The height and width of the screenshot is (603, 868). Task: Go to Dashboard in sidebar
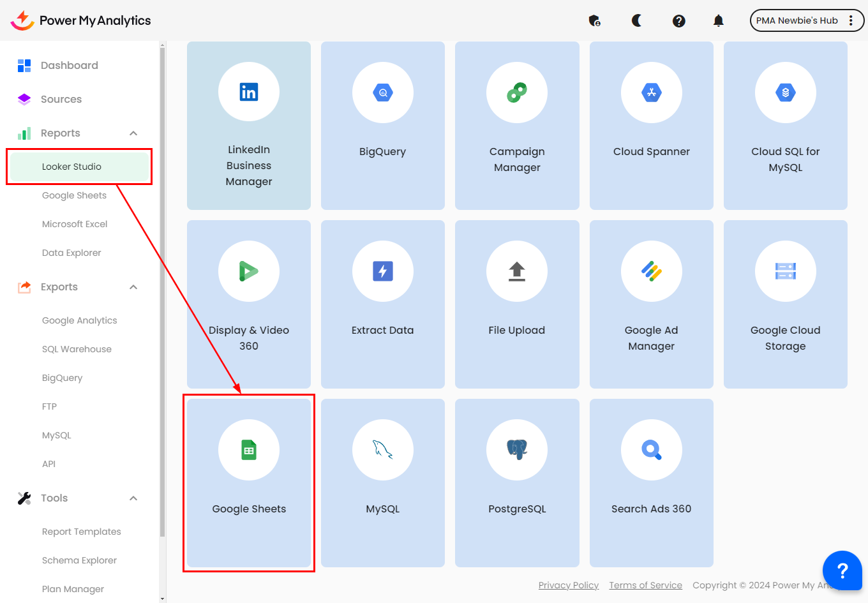[69, 65]
